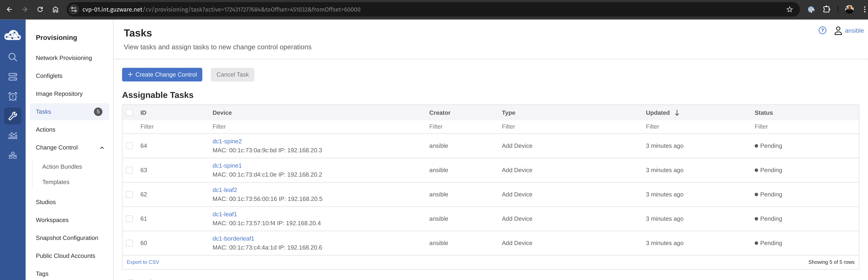The image size is (868, 280).
Task: Check the box for task 64
Action: coord(129,146)
